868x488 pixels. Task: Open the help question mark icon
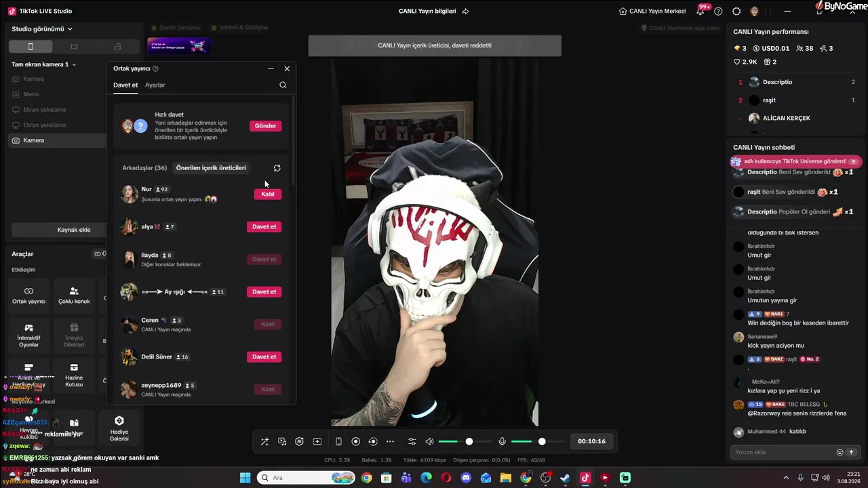pyautogui.click(x=718, y=12)
